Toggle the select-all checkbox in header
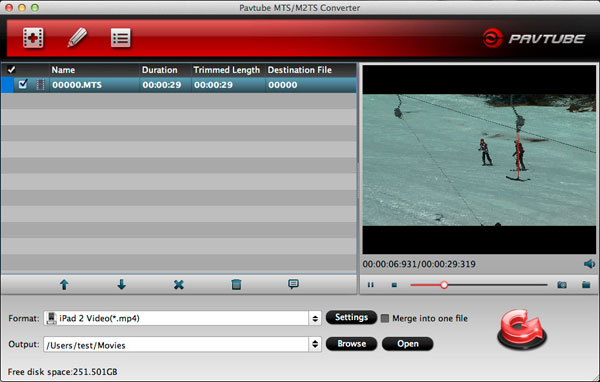This screenshot has width=600, height=382. (x=11, y=70)
